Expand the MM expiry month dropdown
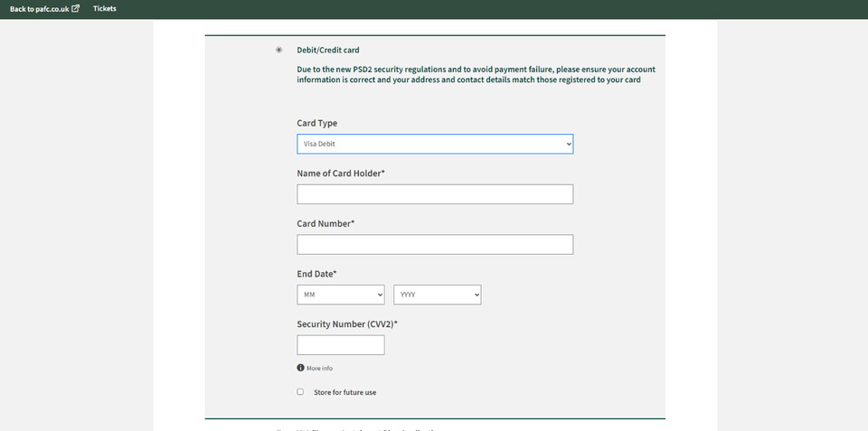Image resolution: width=868 pixels, height=431 pixels. (340, 295)
